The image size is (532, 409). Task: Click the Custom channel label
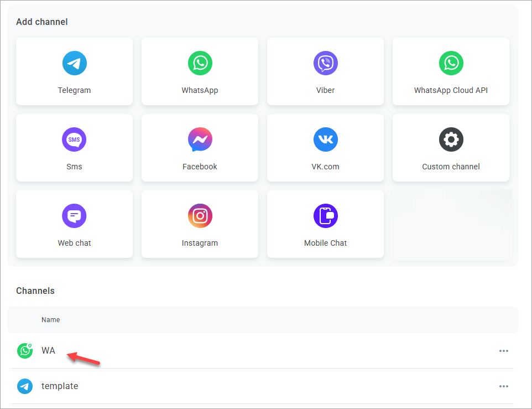click(451, 167)
